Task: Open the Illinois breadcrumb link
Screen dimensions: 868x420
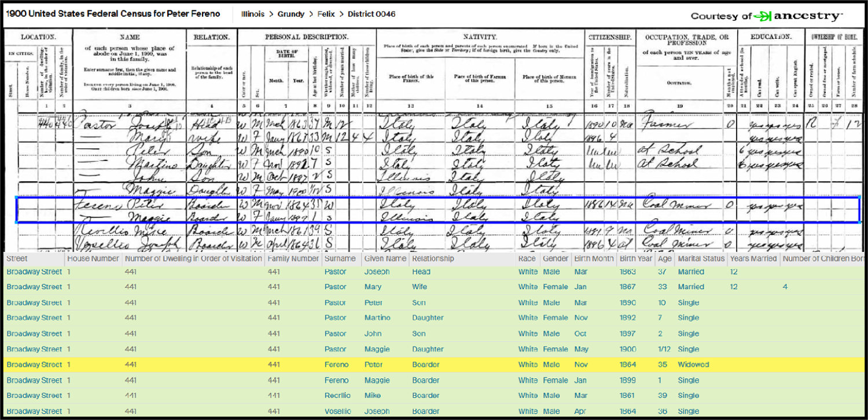Action: pyautogui.click(x=252, y=14)
